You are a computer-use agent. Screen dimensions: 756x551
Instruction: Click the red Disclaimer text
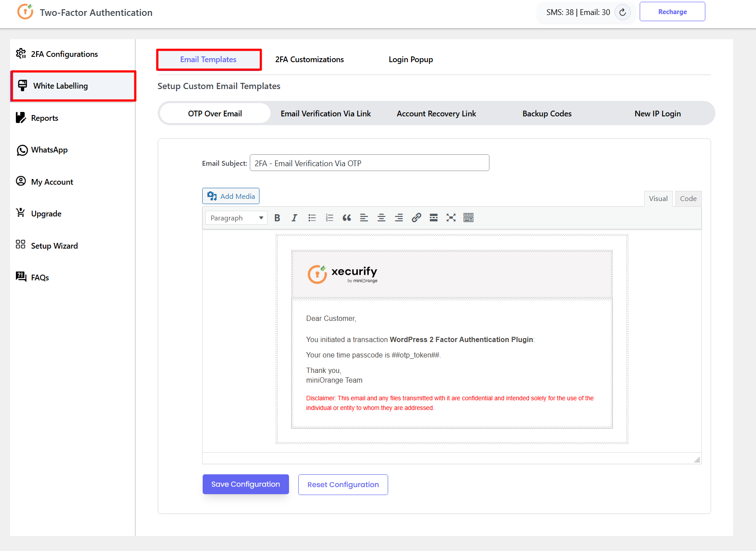tap(450, 403)
